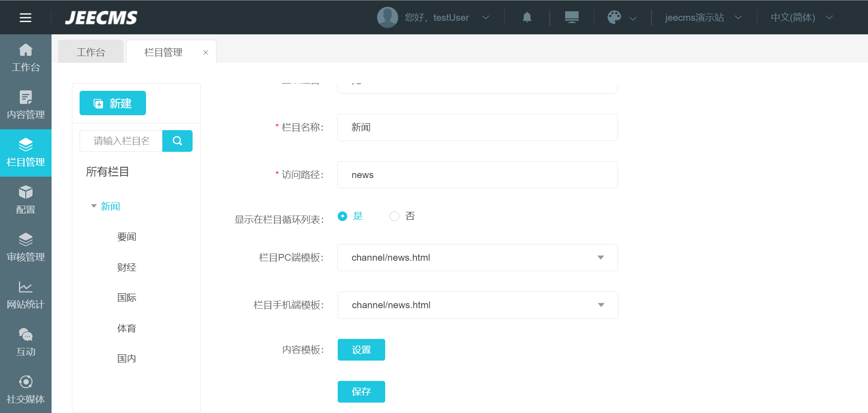Open 栏目管理 in sidebar

(x=26, y=153)
